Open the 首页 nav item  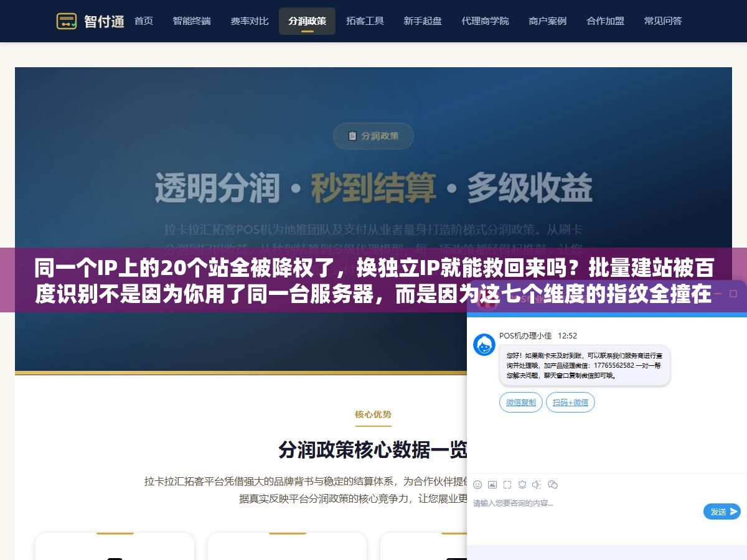pyautogui.click(x=144, y=21)
